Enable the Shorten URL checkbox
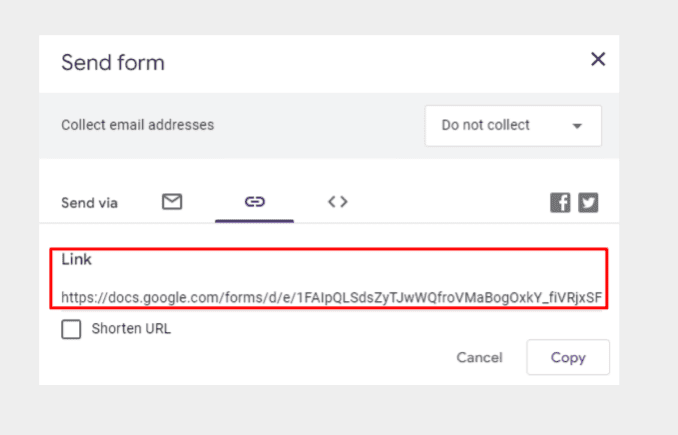The height and width of the screenshot is (435, 678). point(71,329)
